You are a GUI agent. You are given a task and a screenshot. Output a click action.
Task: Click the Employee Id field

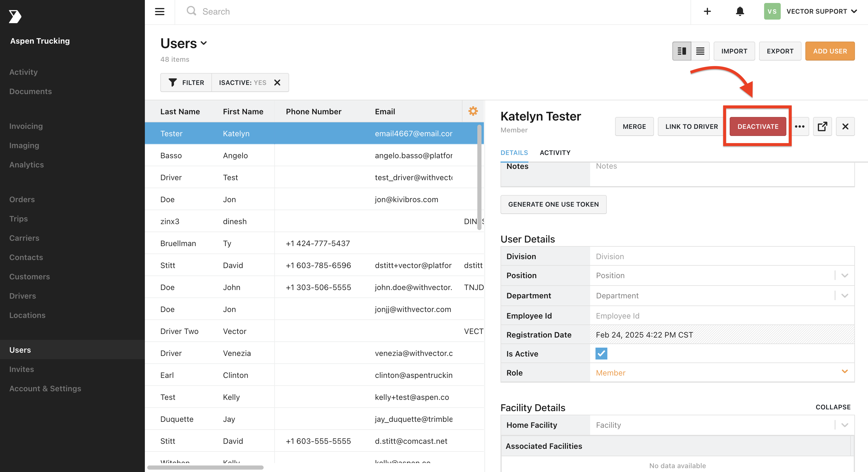[722, 316]
